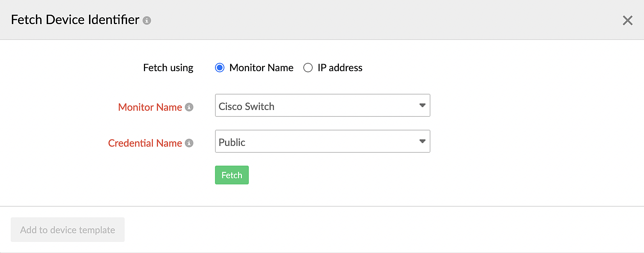
Task: Close the Fetch Device Identifier dialog
Action: coord(627,20)
